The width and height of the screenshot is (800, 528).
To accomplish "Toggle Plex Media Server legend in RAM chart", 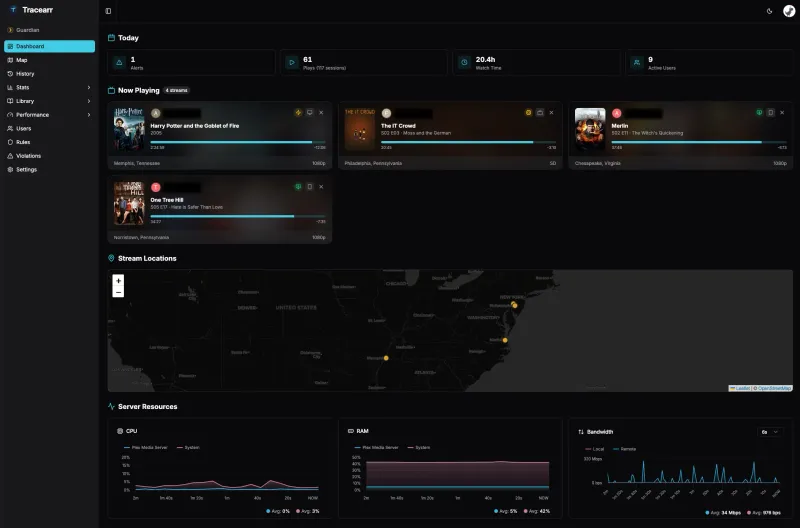I will click(377, 447).
